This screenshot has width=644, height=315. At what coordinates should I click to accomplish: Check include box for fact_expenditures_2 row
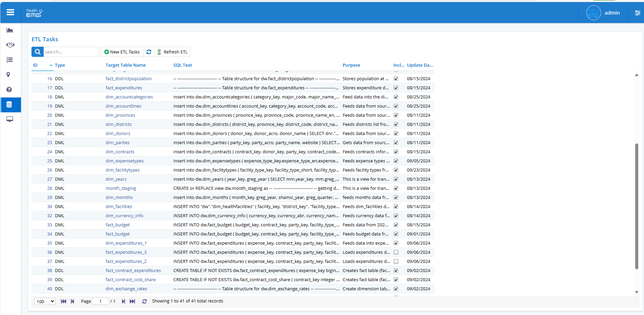point(396,262)
